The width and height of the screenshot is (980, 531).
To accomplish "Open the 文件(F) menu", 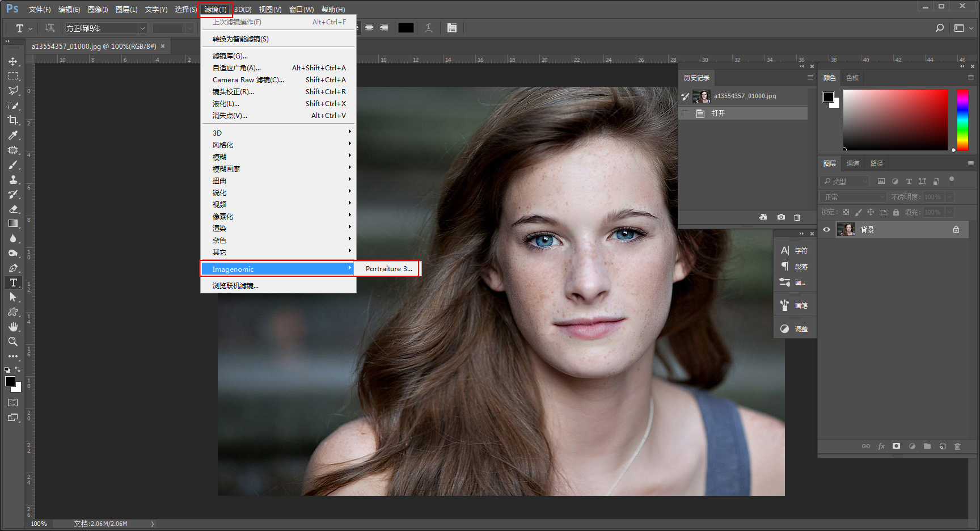I will [40, 10].
